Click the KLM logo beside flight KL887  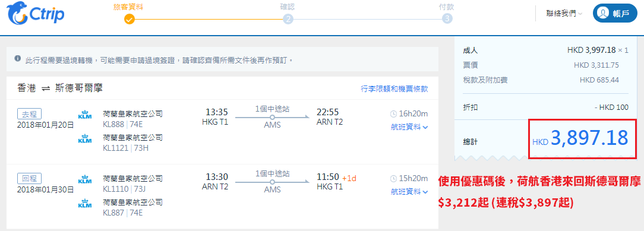tap(84, 203)
